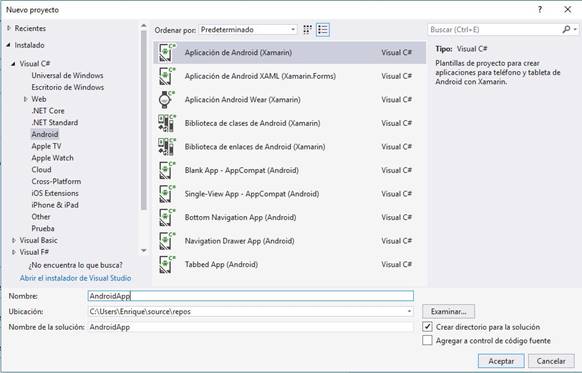This screenshot has width=582, height=373.
Task: Click the tree scrollbar down arrow
Action: click(144, 251)
